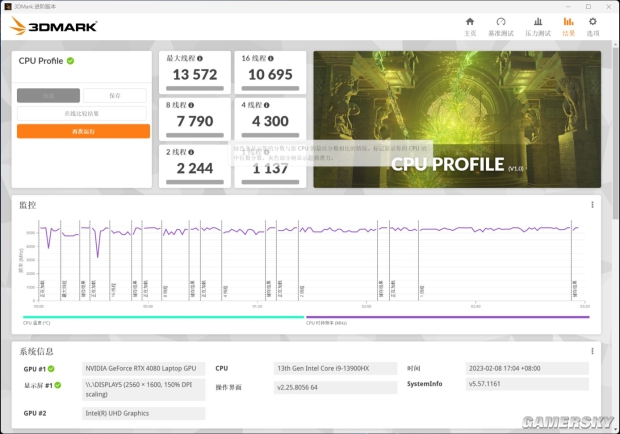Click the v2.25.8056 64 version field
This screenshot has width=620, height=434.
[335, 387]
